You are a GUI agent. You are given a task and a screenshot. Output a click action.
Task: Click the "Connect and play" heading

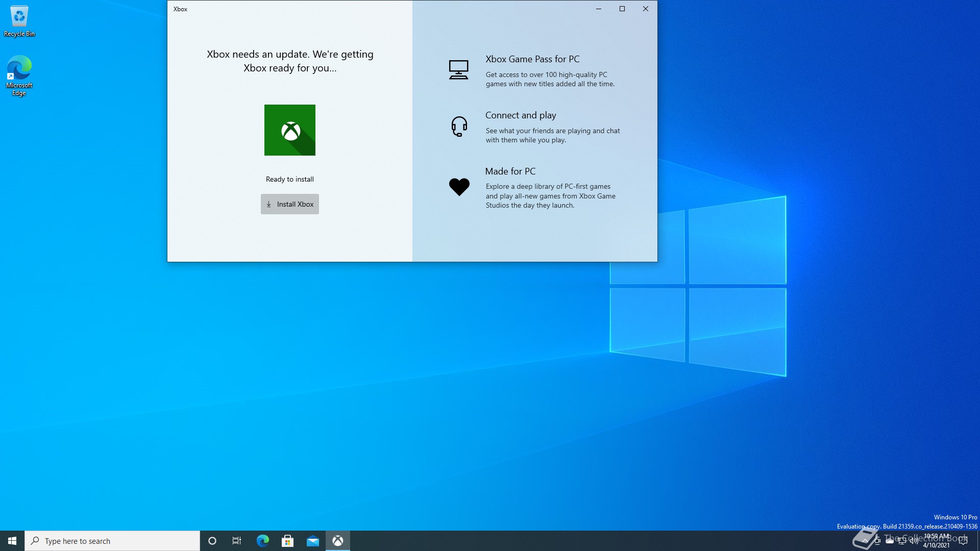pyautogui.click(x=521, y=115)
